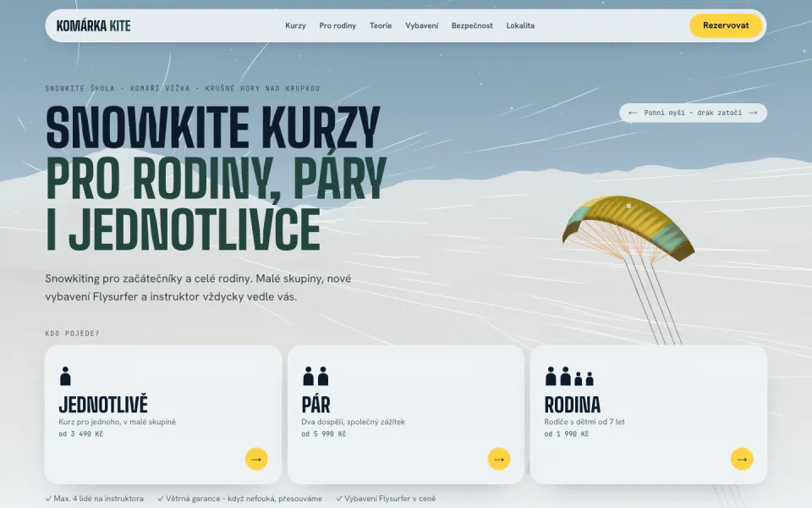
Task: Open Rodina course via yellow arrow
Action: (x=742, y=459)
